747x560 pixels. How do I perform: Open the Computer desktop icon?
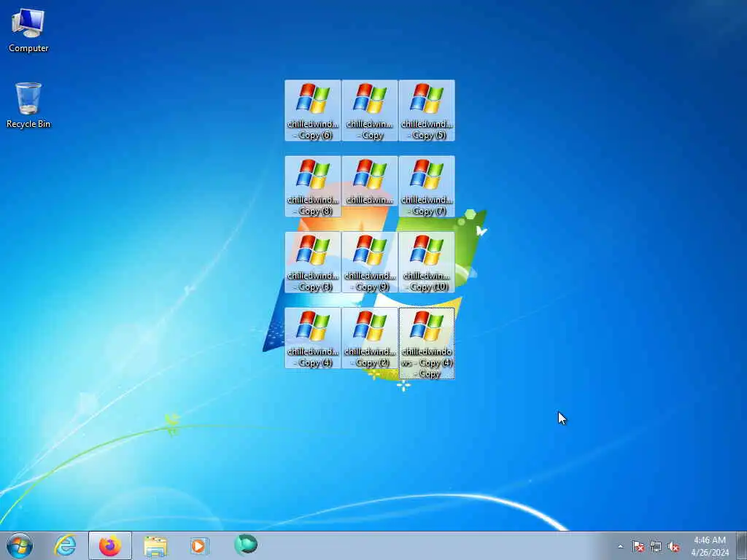(28, 30)
